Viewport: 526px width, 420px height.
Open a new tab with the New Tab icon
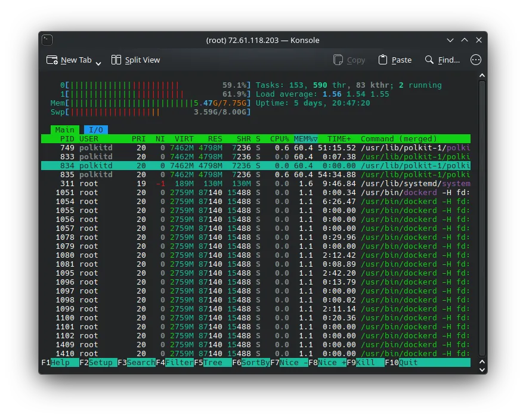51,60
